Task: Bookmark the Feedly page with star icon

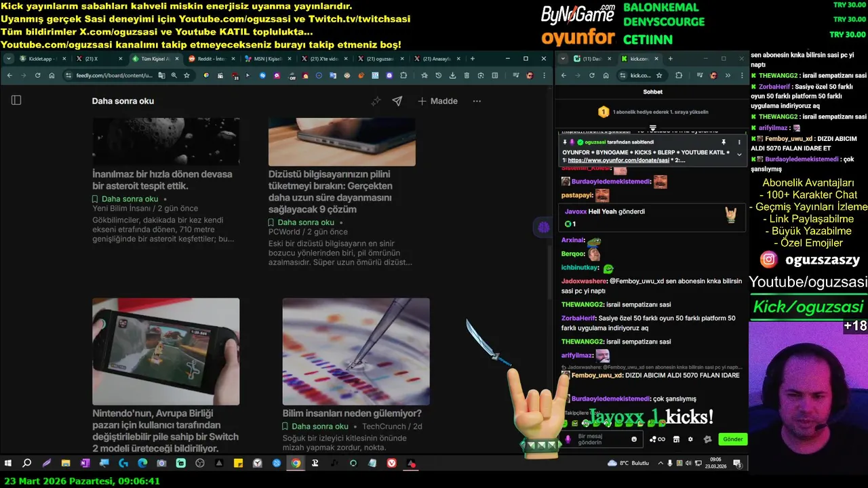Action: point(186,75)
